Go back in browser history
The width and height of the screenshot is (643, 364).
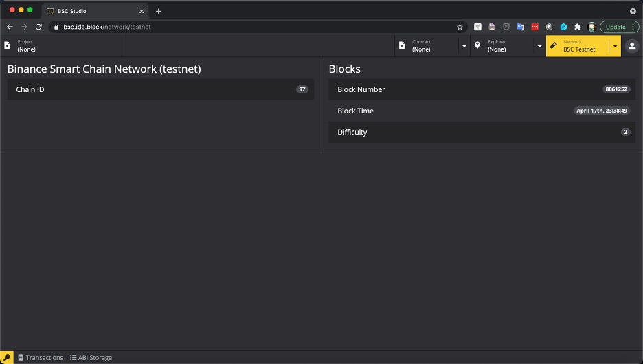click(10, 27)
